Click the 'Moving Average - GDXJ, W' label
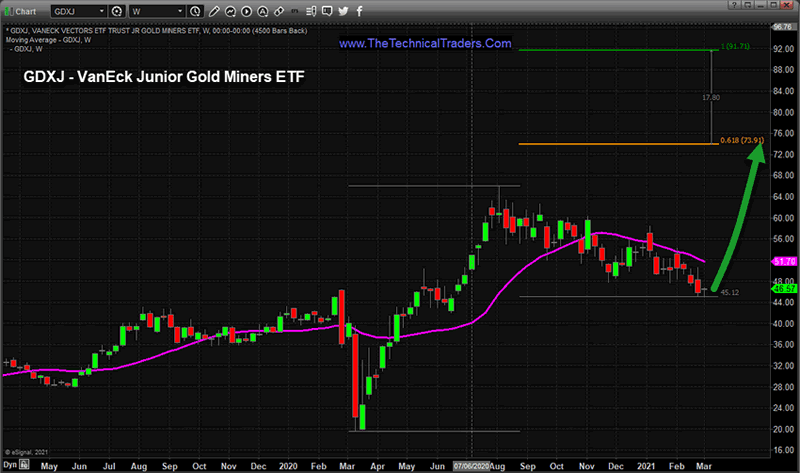The width and height of the screenshot is (800, 473). (x=48, y=40)
